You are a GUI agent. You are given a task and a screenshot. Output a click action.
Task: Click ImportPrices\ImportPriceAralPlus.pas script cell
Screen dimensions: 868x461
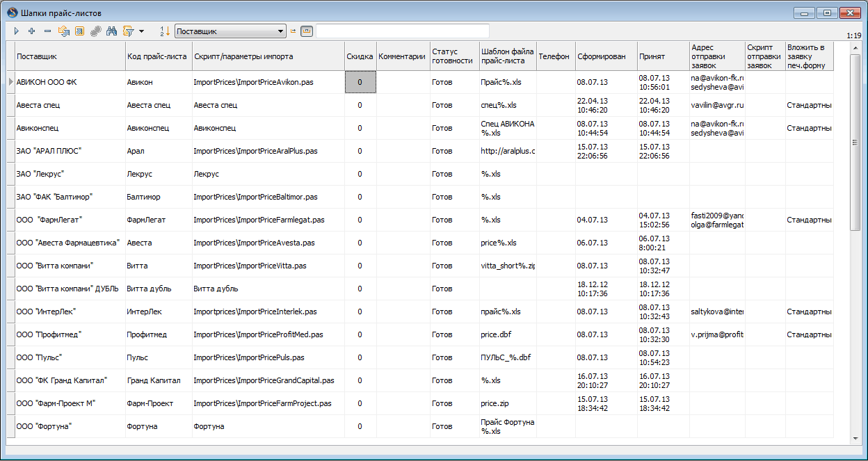point(268,151)
